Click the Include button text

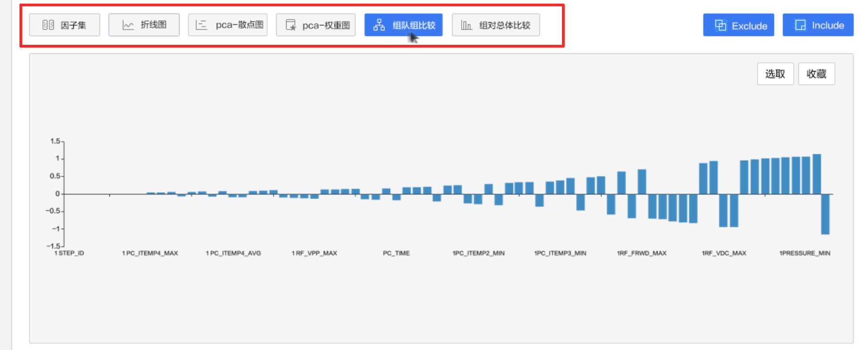coord(828,25)
